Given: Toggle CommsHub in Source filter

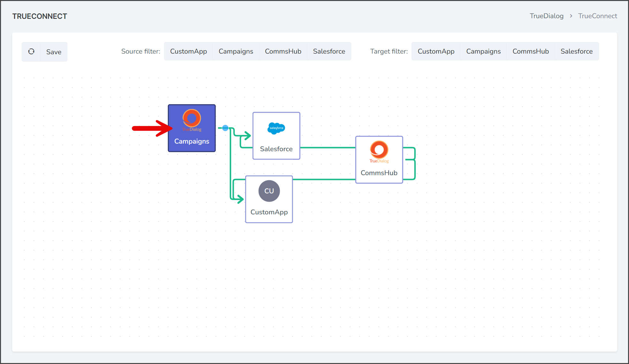Looking at the screenshot, I should (x=283, y=51).
